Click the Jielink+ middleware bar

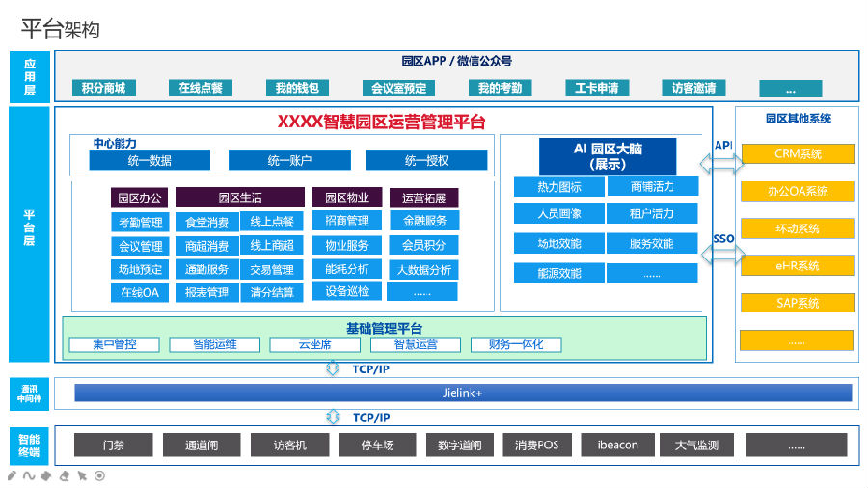[463, 393]
